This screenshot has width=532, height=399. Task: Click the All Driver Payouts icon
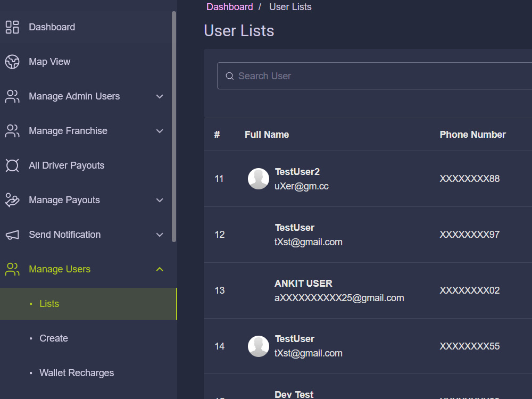point(12,165)
